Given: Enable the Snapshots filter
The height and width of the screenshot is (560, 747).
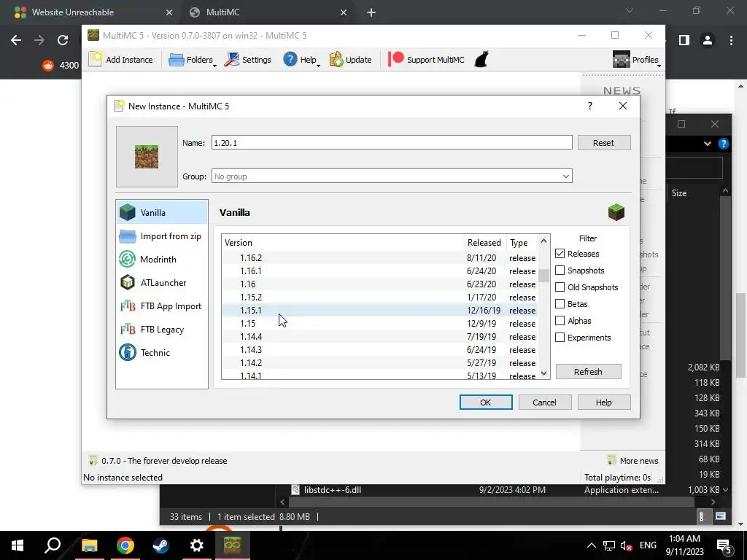Looking at the screenshot, I should [x=560, y=271].
